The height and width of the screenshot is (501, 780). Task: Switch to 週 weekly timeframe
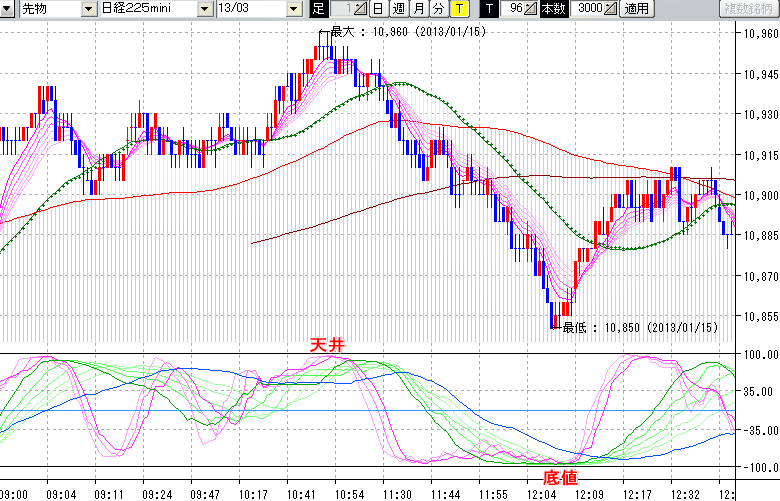(398, 9)
